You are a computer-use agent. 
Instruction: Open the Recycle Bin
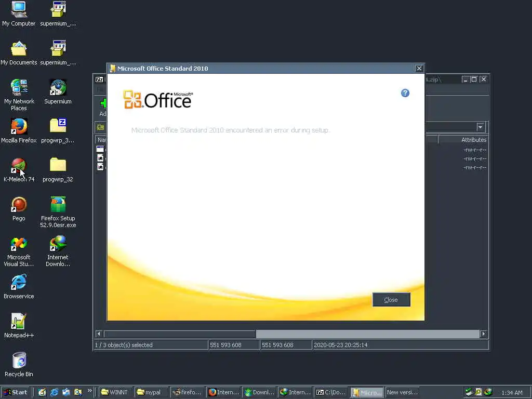(x=19, y=365)
